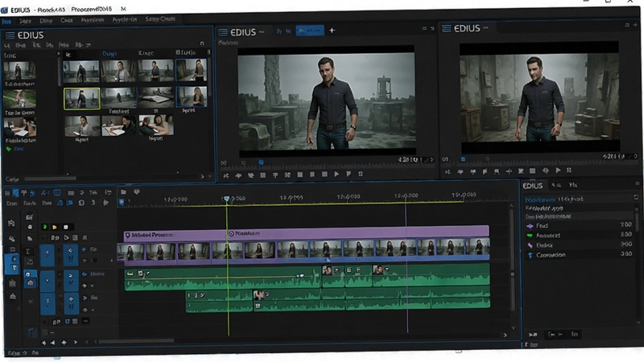
Task: Open the bin panel hamburger menu beside EDIUS
Action: click(10, 35)
